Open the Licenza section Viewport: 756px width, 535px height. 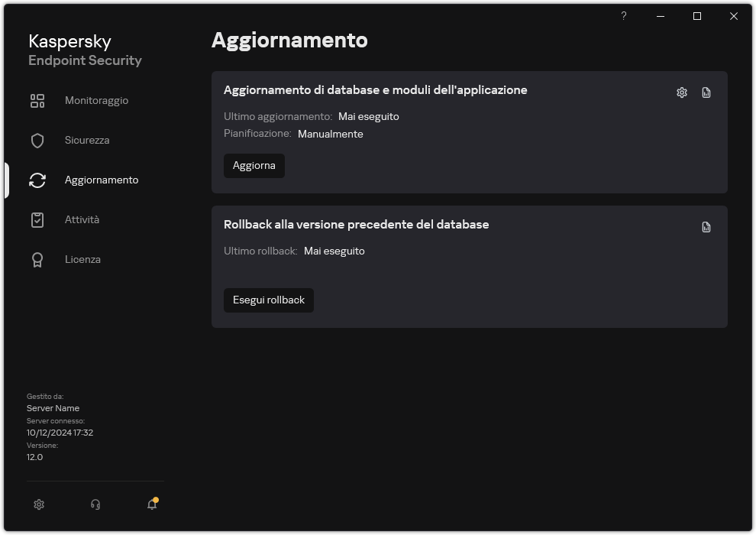[x=82, y=259]
